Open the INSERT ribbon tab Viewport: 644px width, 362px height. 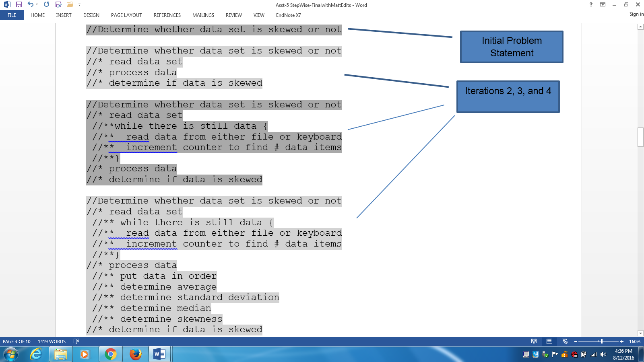(64, 15)
